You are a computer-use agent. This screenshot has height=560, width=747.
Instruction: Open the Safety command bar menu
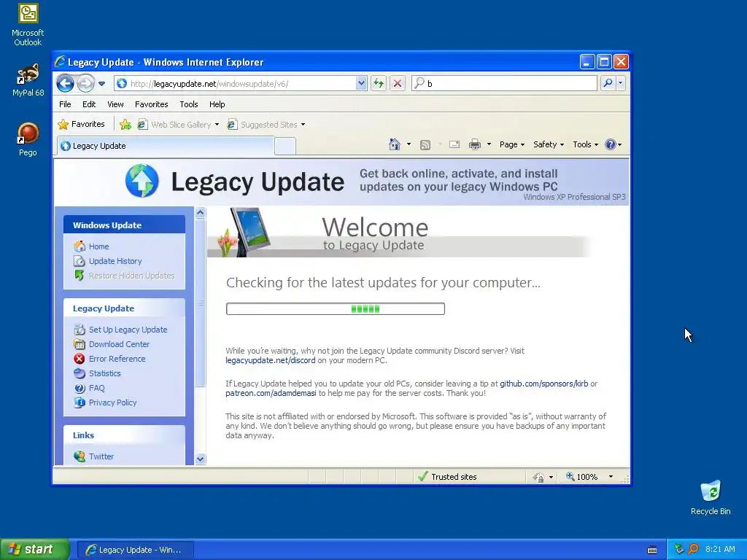pos(549,144)
